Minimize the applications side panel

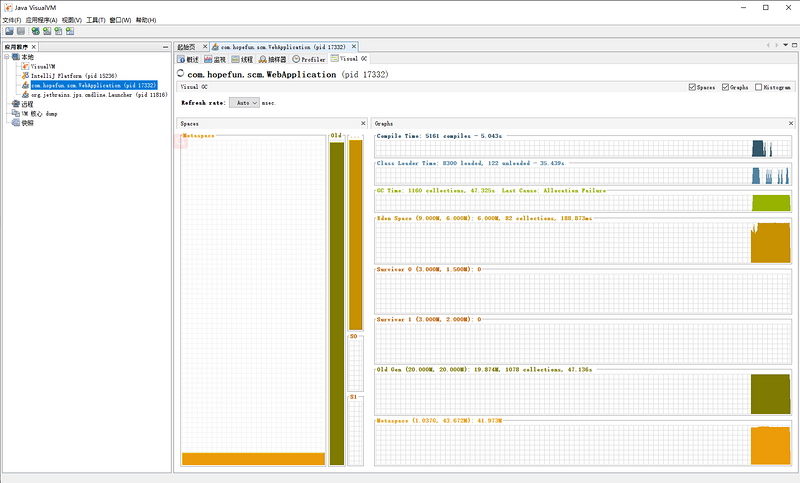165,47
